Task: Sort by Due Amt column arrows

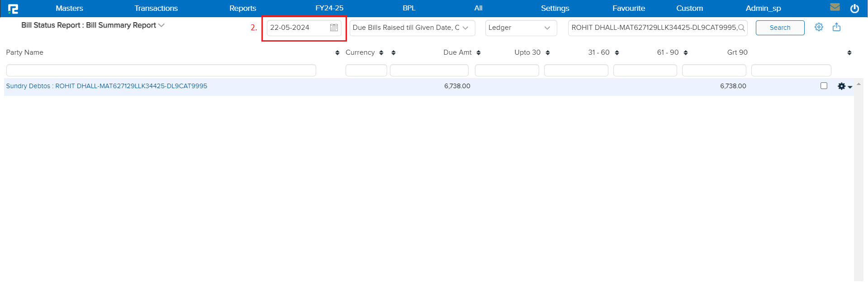Action: point(479,53)
